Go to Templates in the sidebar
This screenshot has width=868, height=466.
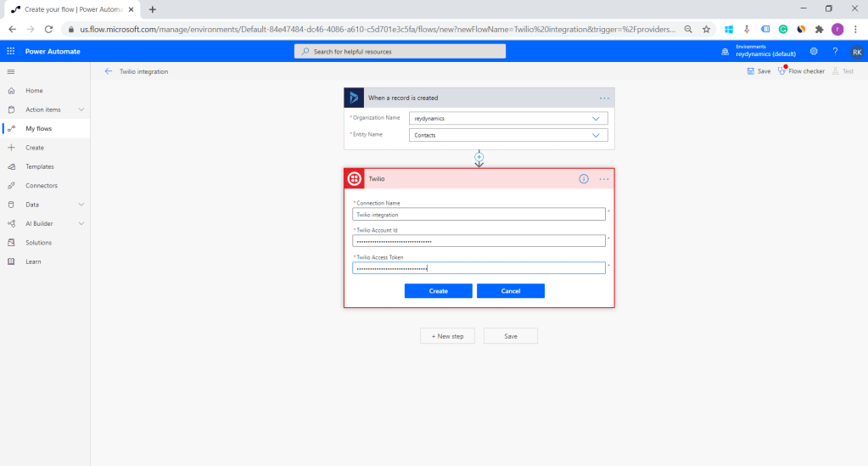tap(39, 166)
